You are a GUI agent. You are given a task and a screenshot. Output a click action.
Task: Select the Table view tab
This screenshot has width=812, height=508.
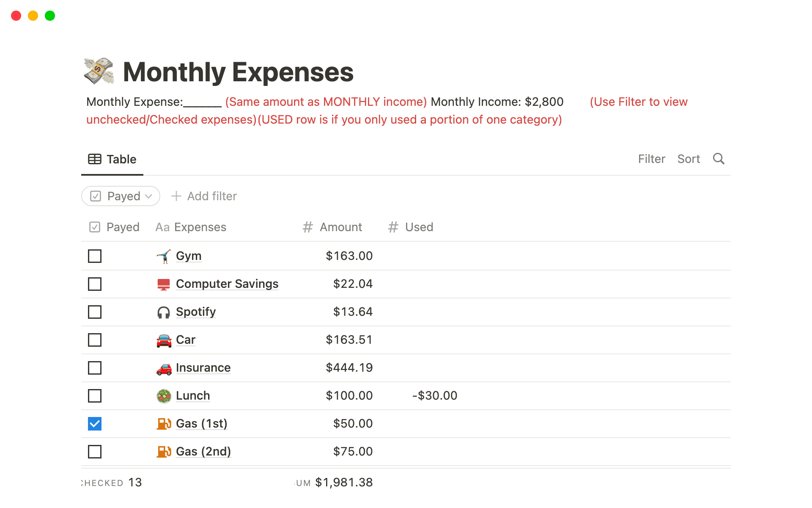tap(112, 159)
